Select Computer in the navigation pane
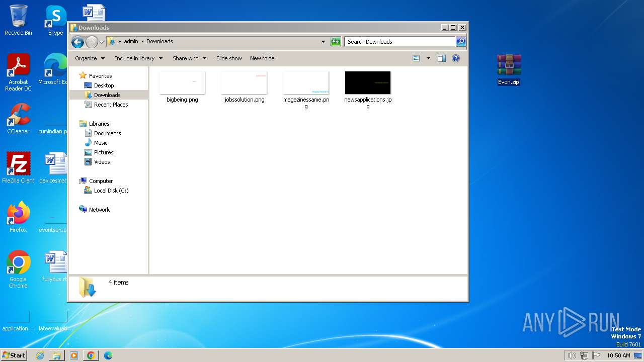This screenshot has height=362, width=644. tap(101, 181)
